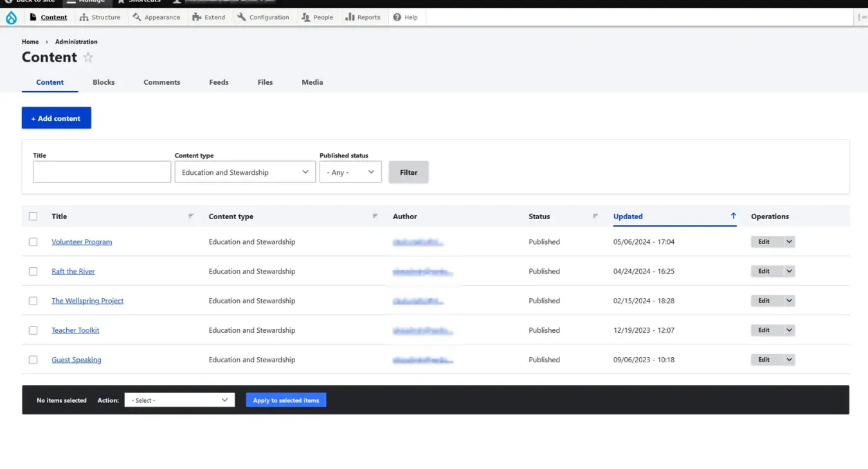Select the Content tab under page title
The image size is (868, 469).
[50, 82]
